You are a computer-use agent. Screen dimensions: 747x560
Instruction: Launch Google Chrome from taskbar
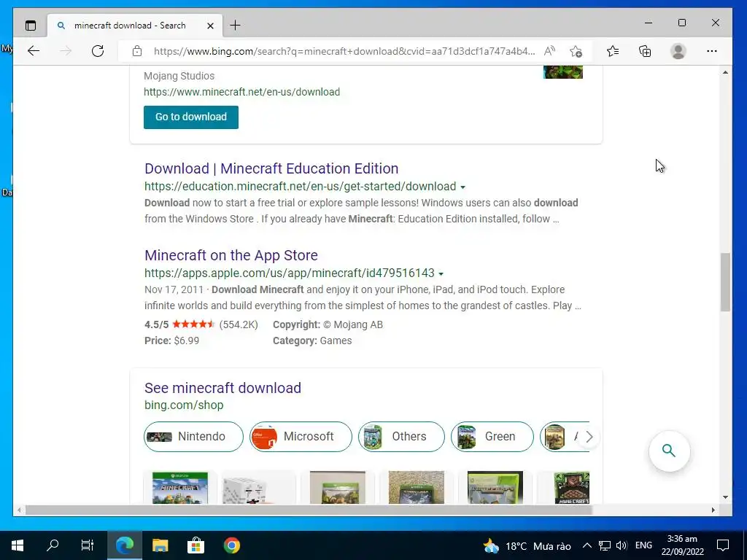pos(231,545)
